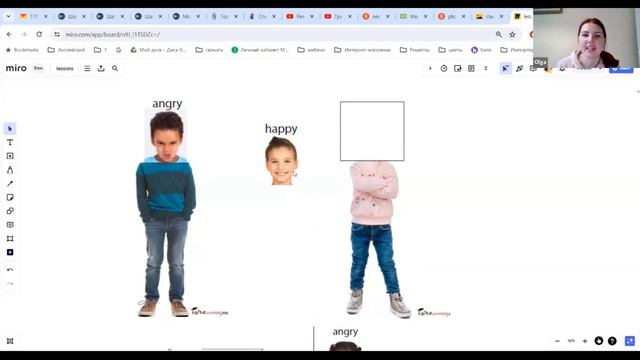Image resolution: width=640 pixels, height=360 pixels.
Task: Open the bookmark folder named '1'
Action: [100, 50]
